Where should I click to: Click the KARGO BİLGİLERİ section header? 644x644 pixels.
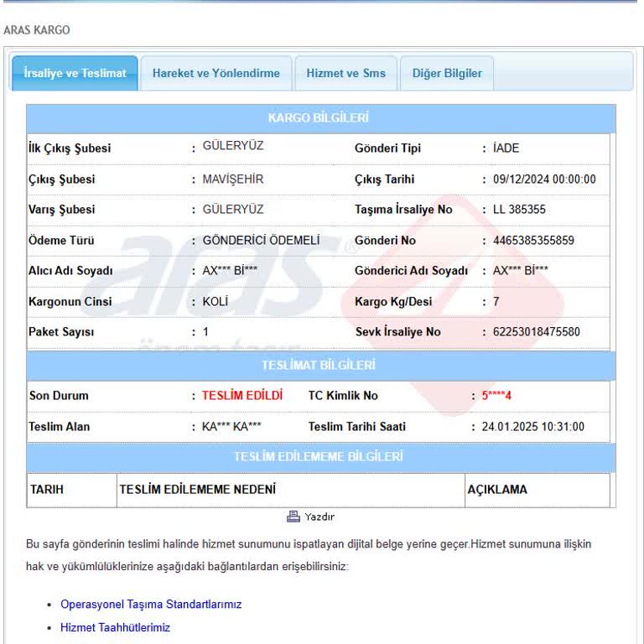(x=319, y=118)
